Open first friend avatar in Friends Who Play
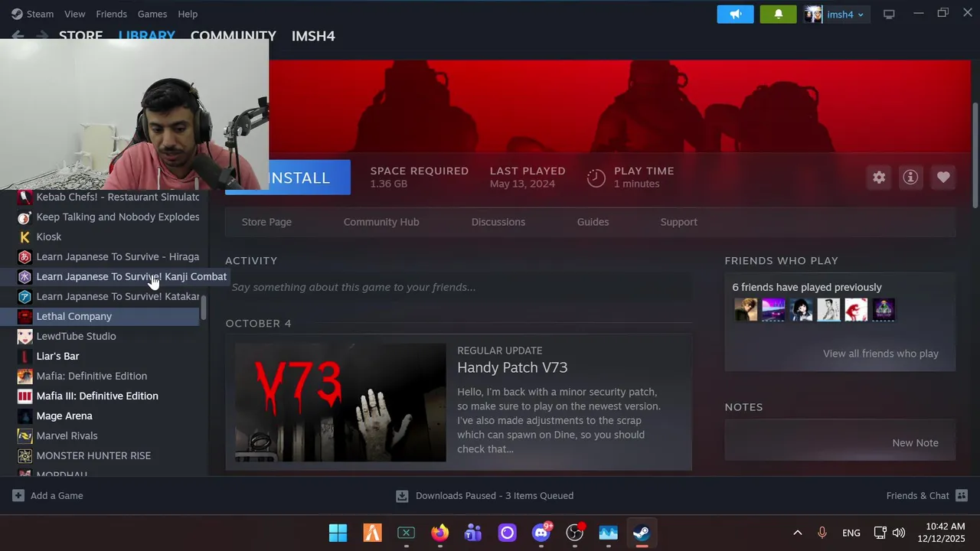The width and height of the screenshot is (980, 551). (746, 310)
